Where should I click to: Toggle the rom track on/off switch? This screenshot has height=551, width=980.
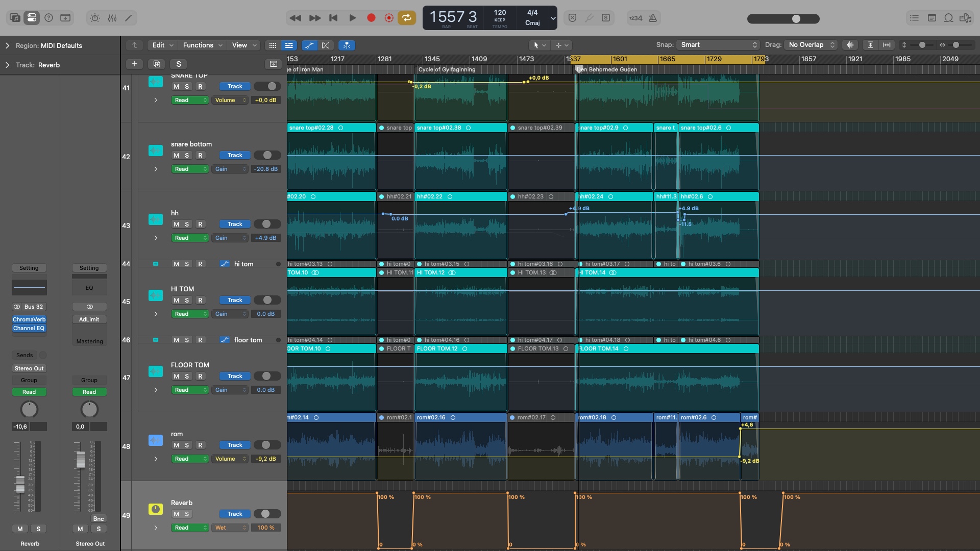pyautogui.click(x=267, y=445)
